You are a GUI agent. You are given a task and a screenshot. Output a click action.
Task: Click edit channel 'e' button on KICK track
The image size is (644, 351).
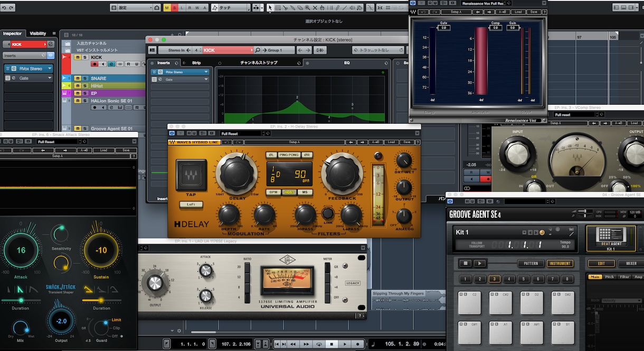(x=111, y=64)
